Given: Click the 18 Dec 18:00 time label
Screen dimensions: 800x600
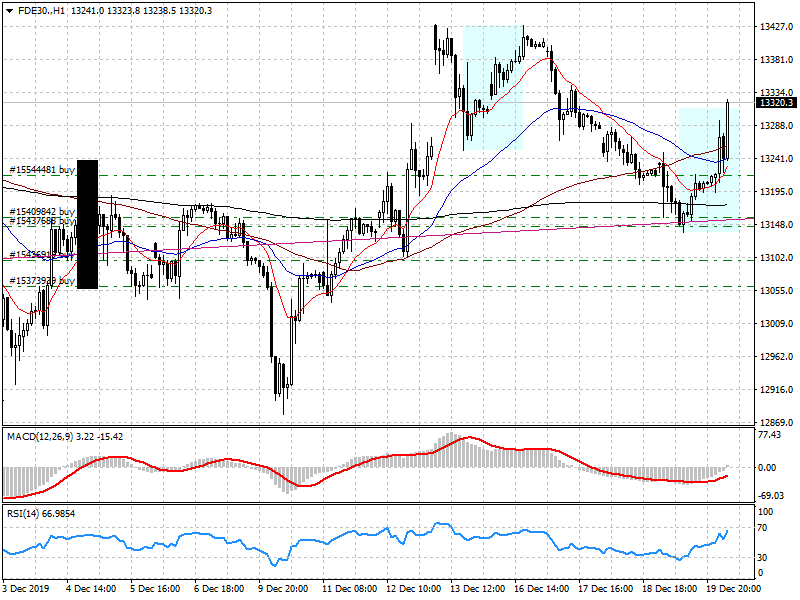Looking at the screenshot, I should 669,589.
